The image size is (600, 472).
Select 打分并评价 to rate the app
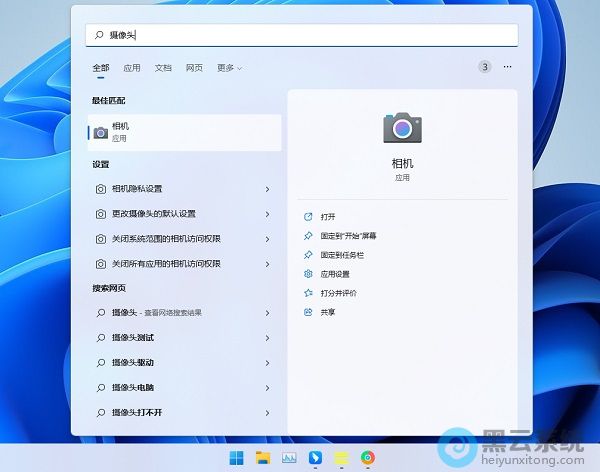point(338,292)
